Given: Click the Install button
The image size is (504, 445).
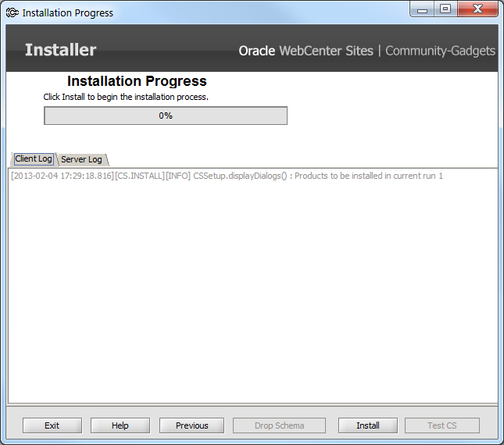Looking at the screenshot, I should click(x=368, y=425).
